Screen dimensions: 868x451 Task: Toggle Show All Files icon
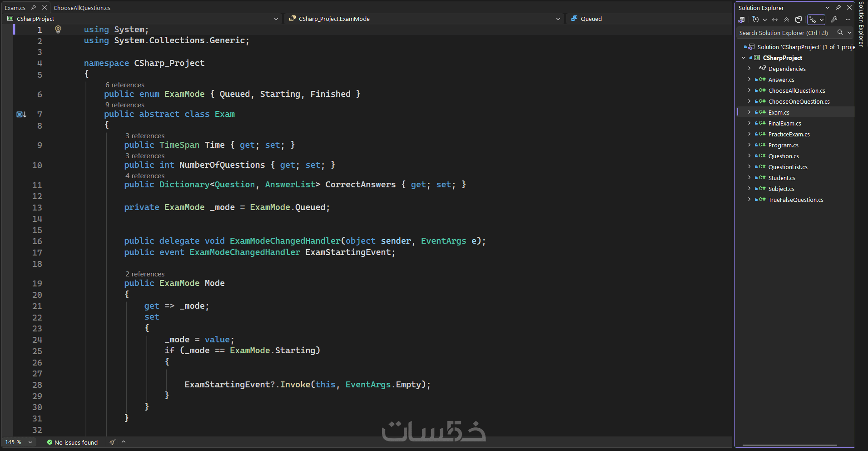(799, 20)
